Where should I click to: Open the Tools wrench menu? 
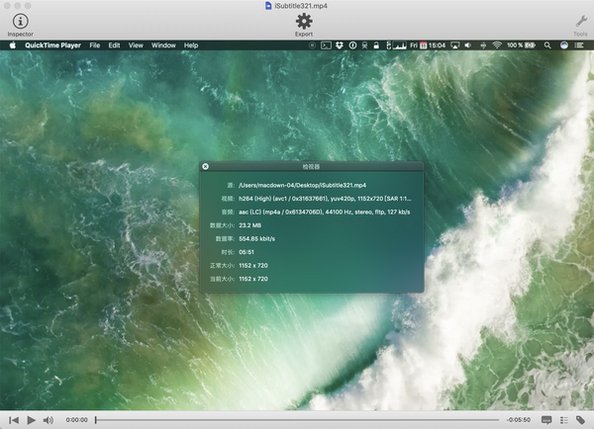tap(580, 25)
